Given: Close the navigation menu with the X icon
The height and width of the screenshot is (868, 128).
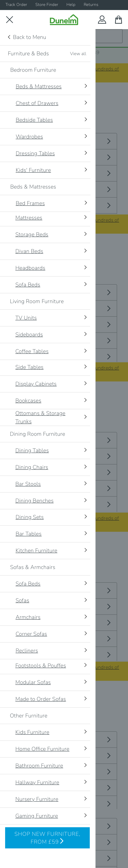Looking at the screenshot, I should [9, 20].
